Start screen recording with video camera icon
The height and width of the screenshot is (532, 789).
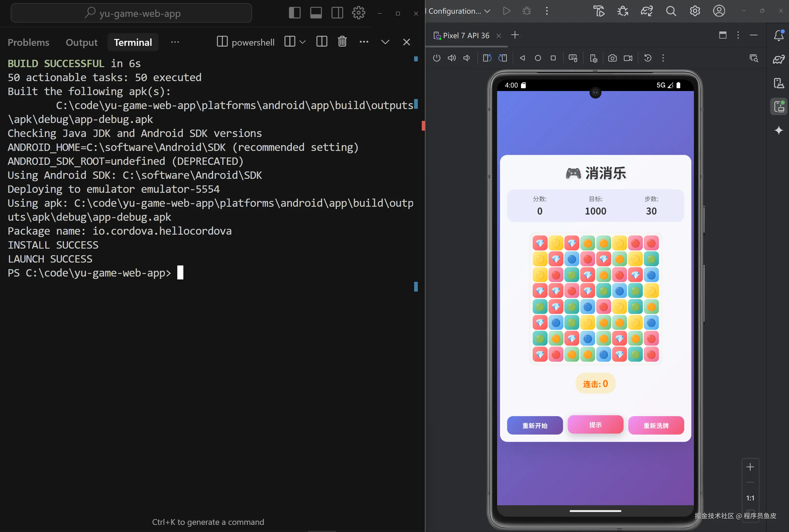(628, 58)
